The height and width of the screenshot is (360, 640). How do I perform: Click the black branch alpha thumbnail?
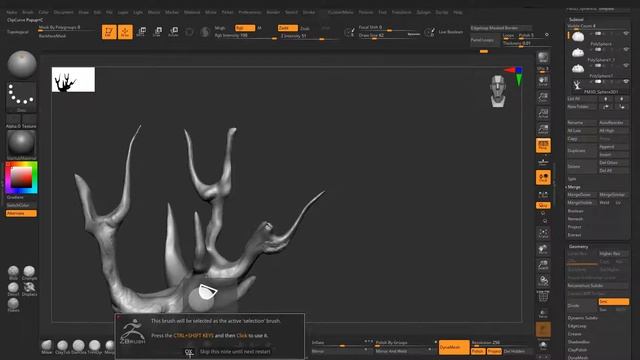tap(73, 80)
